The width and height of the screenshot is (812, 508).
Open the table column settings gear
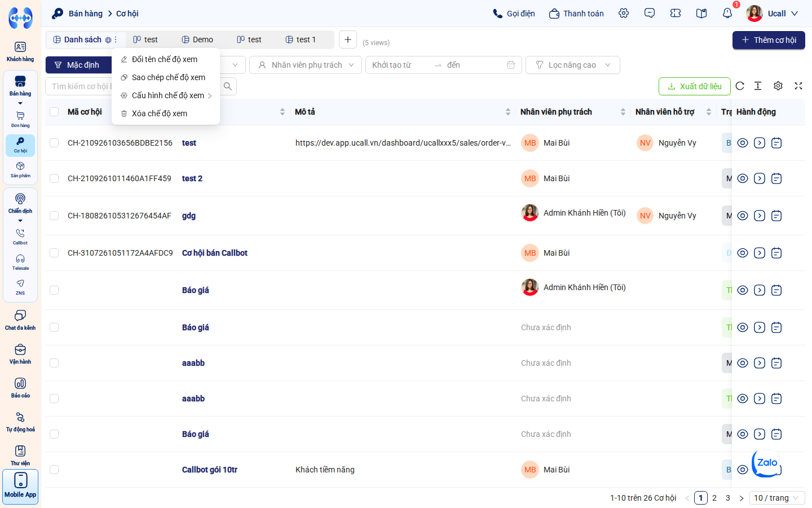[778, 86]
